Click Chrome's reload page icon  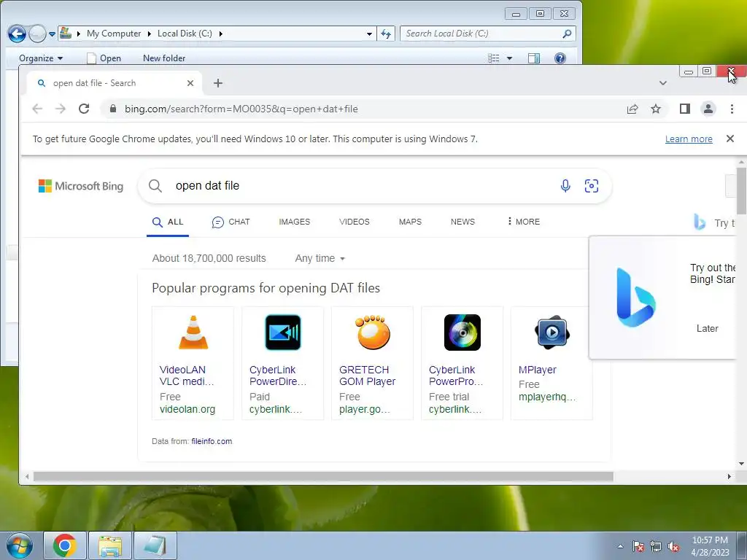[84, 109]
